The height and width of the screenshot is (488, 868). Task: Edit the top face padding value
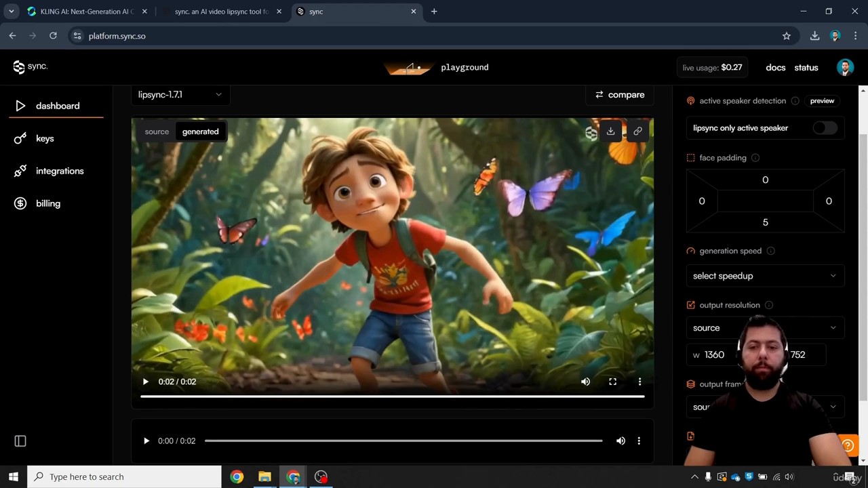(766, 180)
